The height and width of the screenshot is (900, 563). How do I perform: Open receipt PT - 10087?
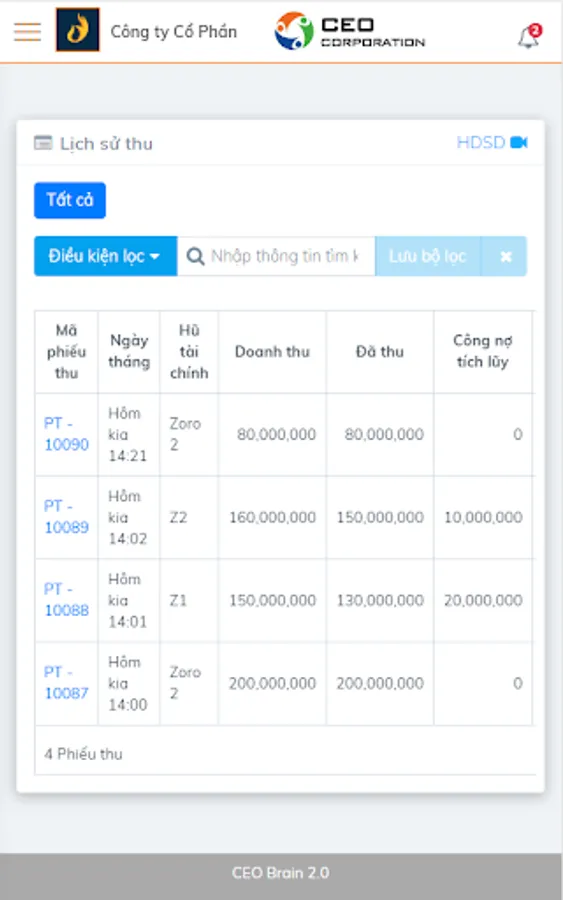[x=66, y=682]
